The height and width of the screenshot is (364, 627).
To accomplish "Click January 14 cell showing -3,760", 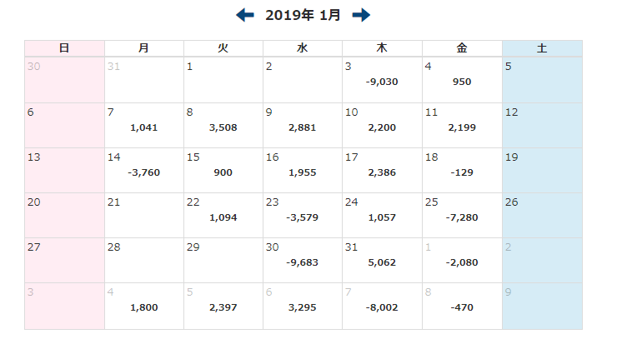I will 144,171.
